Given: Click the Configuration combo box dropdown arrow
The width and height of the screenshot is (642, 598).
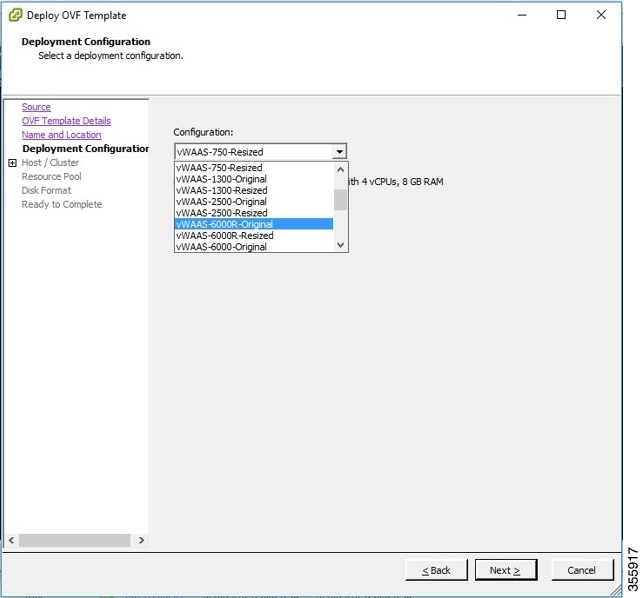Looking at the screenshot, I should click(x=339, y=152).
